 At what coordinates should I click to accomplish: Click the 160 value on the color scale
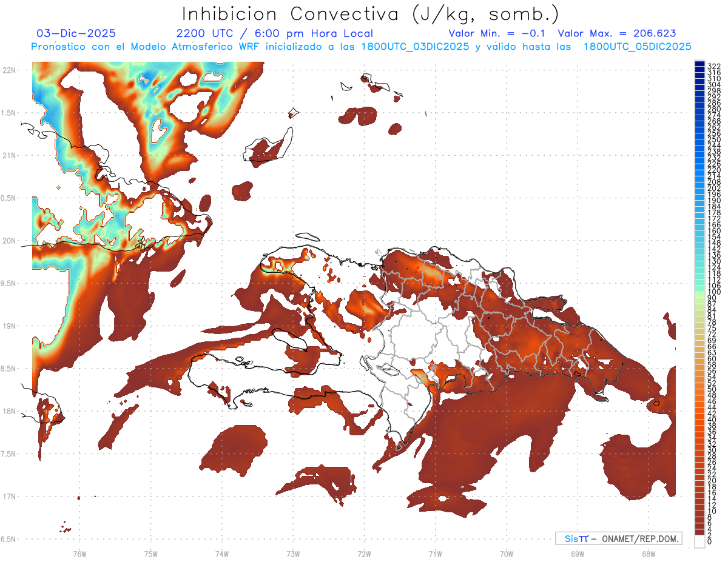[x=713, y=231]
